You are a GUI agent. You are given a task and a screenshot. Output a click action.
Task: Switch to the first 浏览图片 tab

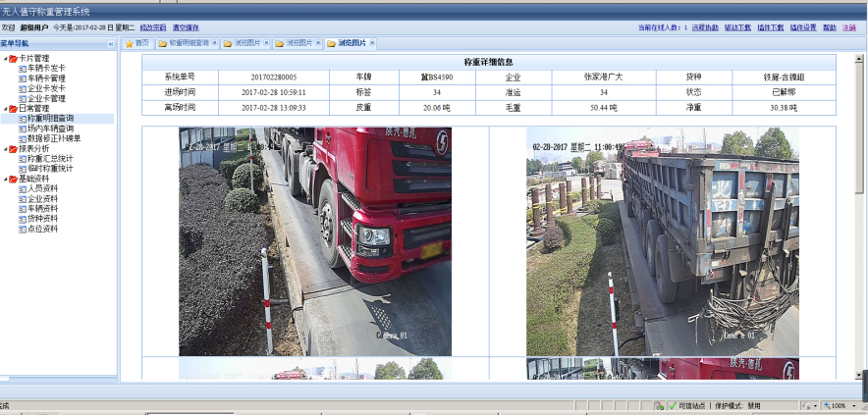pos(245,44)
